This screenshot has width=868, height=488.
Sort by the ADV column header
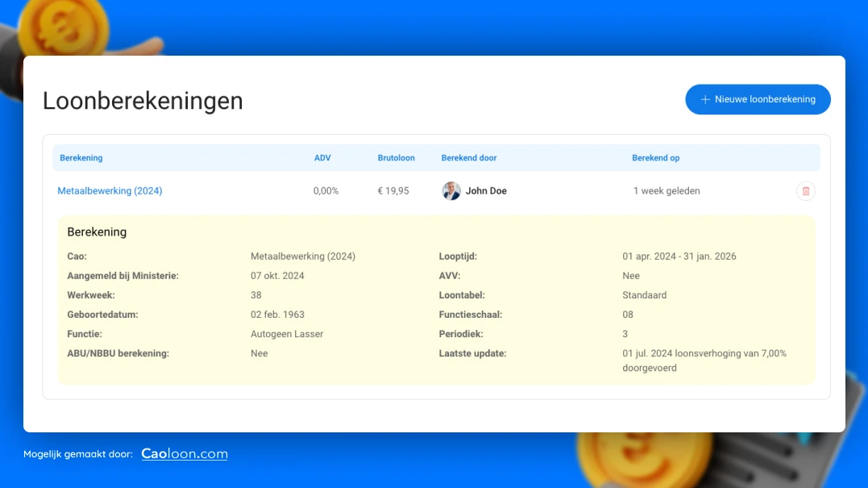[322, 158]
